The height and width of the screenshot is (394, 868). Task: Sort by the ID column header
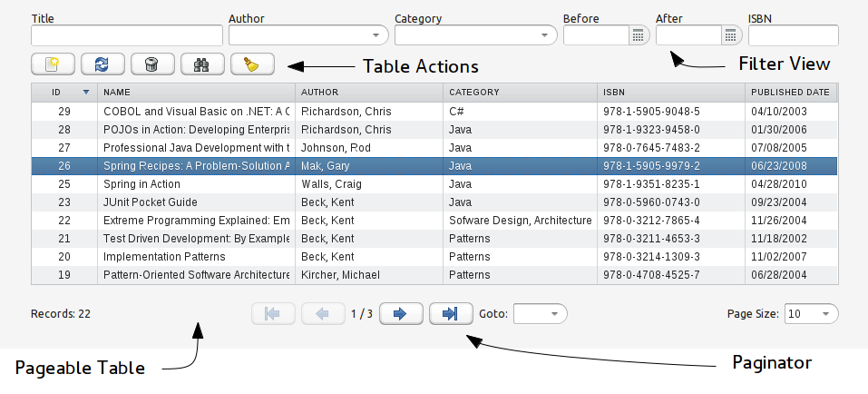[x=64, y=93]
